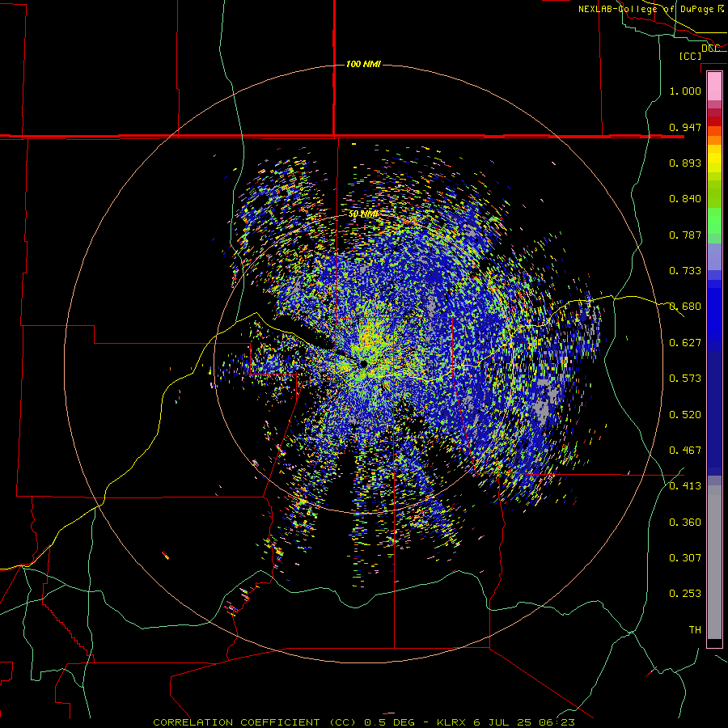Click the 0.627 scale value
728x728 pixels.
tap(685, 343)
